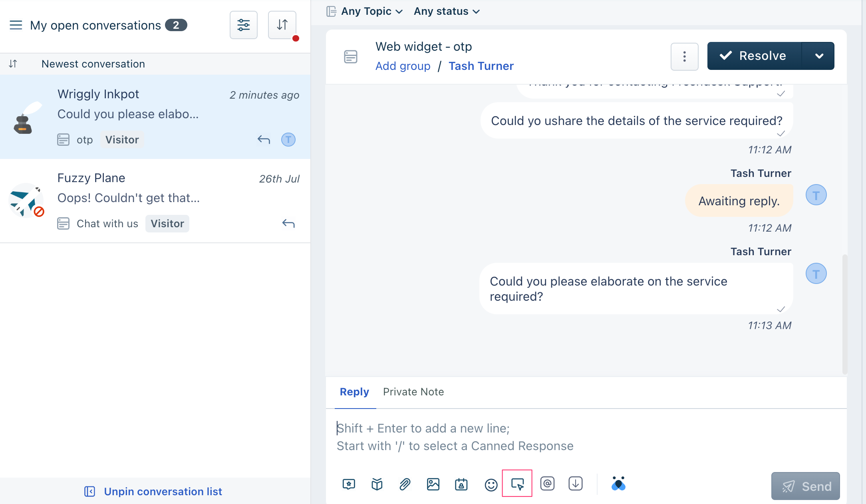Open the mention/tag icon
This screenshot has width=866, height=504.
coord(546,484)
